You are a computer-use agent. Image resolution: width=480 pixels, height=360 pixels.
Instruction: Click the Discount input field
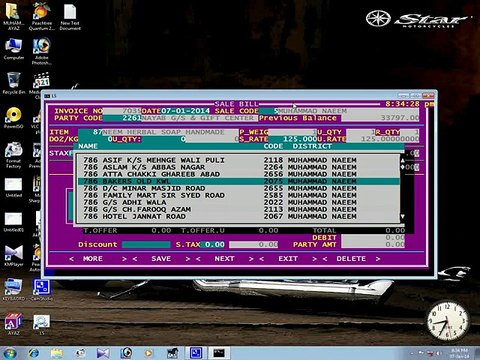146,245
